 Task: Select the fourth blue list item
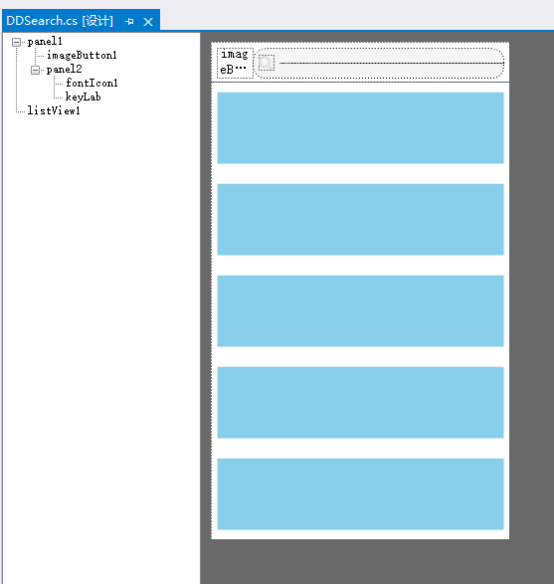360,403
